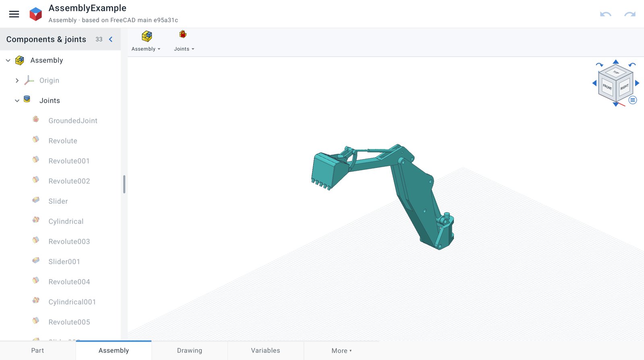Collapse the Components & joints panel
644x360 pixels.
(x=111, y=39)
